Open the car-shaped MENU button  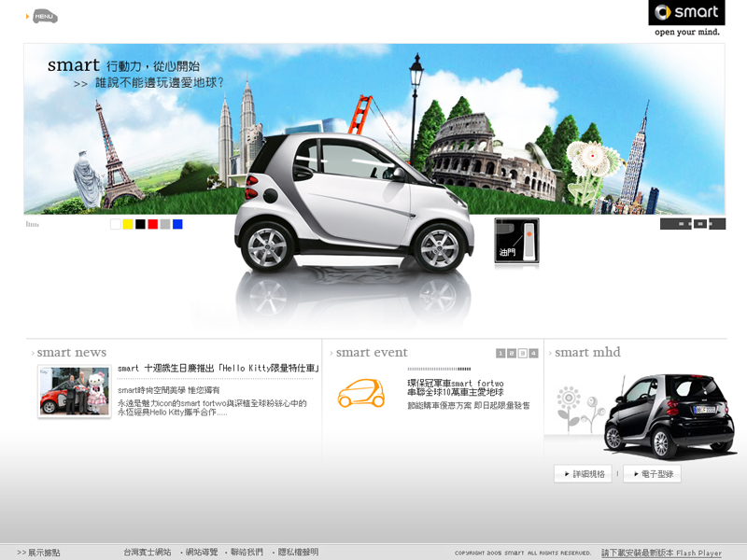coord(45,16)
